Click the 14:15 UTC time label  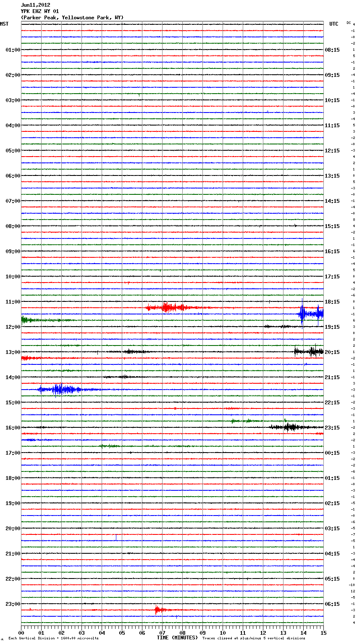click(x=332, y=201)
